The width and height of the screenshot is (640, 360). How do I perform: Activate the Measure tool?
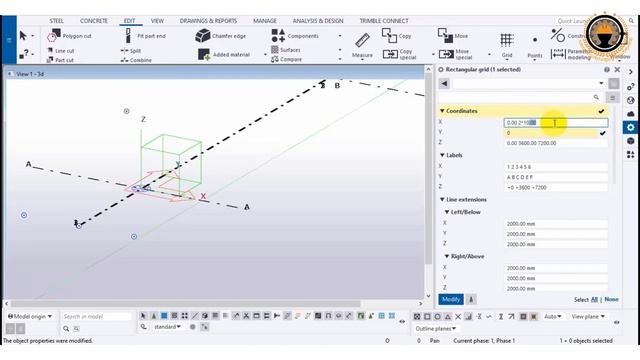click(362, 45)
